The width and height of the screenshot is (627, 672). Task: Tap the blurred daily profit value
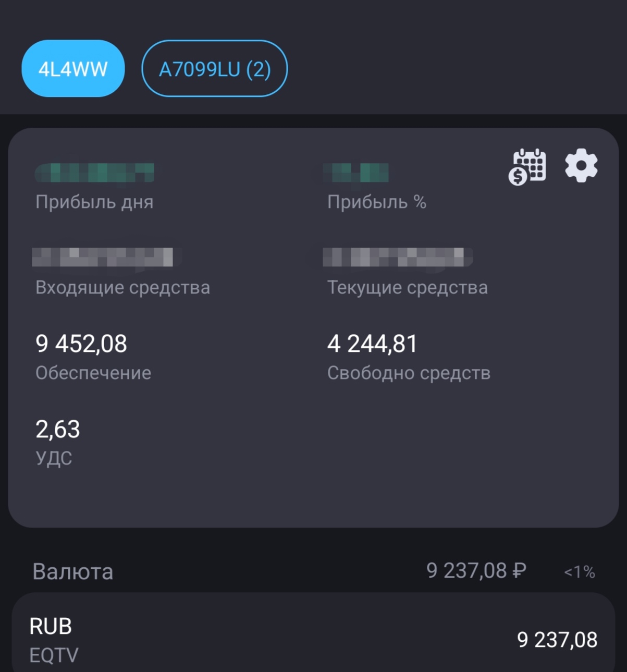(x=94, y=173)
